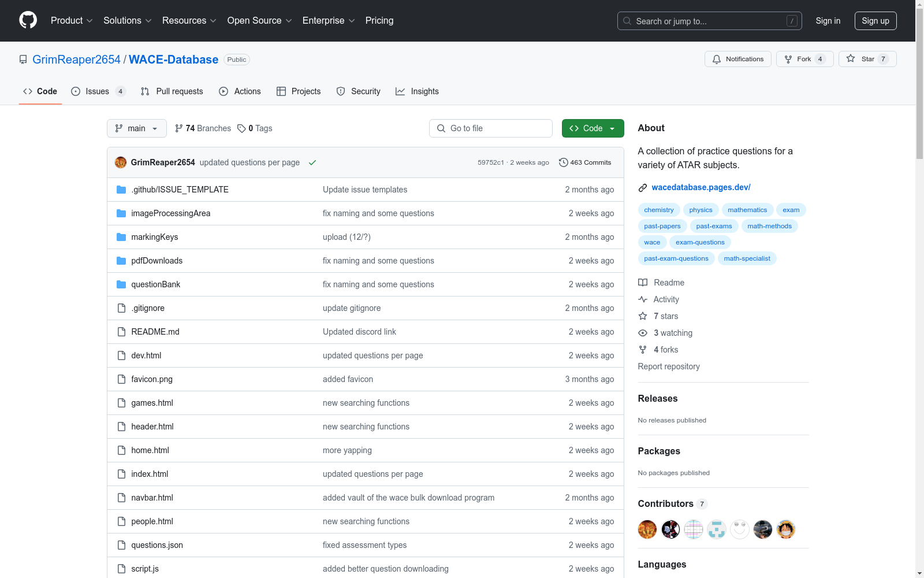Click the commit history clock icon
924x578 pixels.
pos(564,162)
